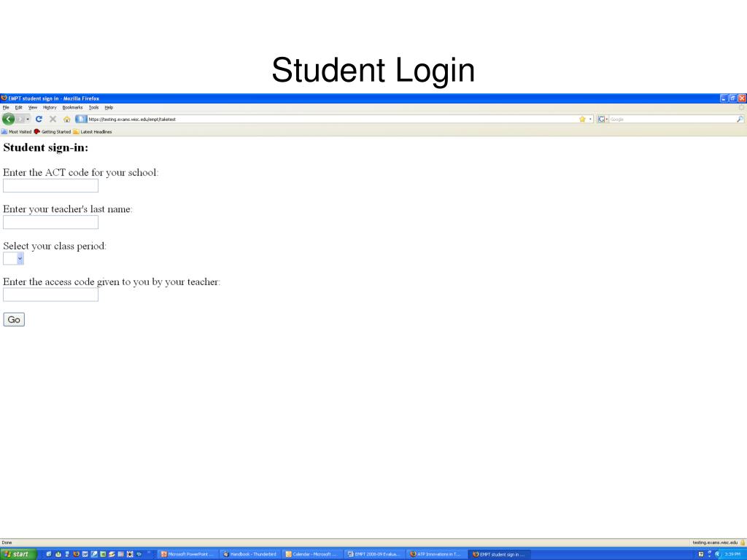Click the help question mark tray icon
The image size is (747, 560).
click(700, 554)
